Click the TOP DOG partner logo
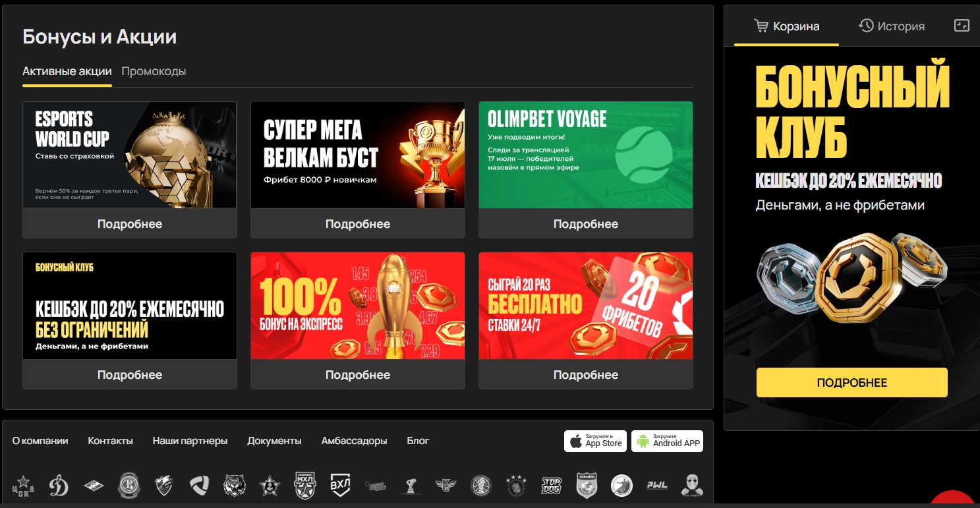The height and width of the screenshot is (508, 980). [551, 486]
